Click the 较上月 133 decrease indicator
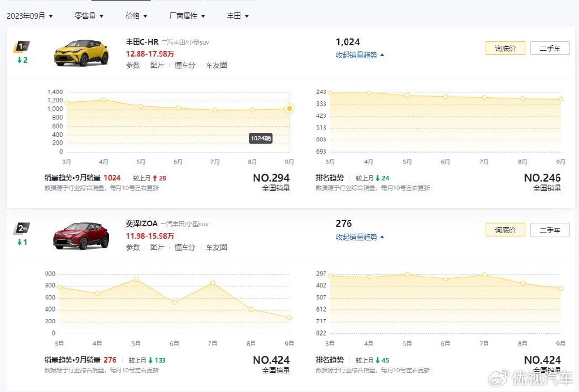 click(x=147, y=360)
